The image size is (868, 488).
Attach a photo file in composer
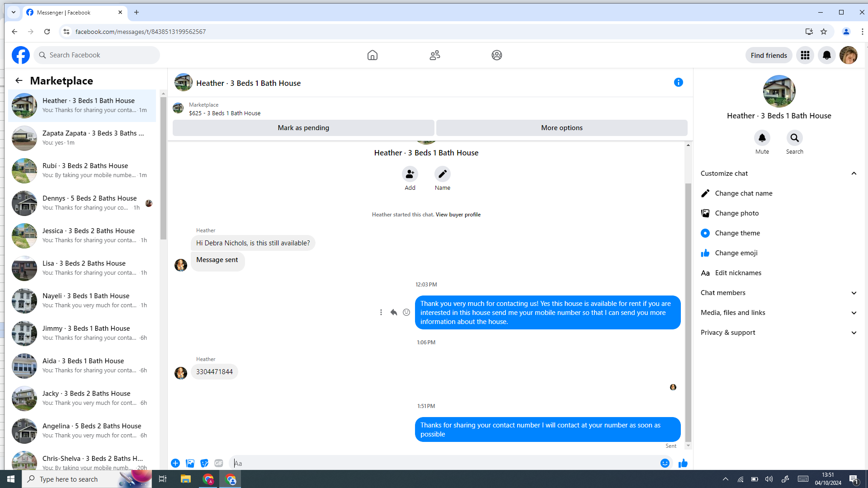coord(190,463)
